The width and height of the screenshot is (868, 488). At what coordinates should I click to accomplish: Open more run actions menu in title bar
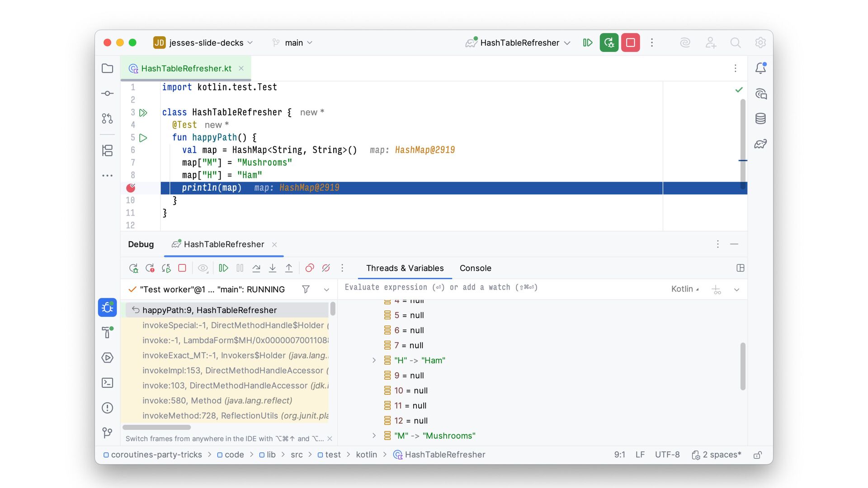point(651,42)
